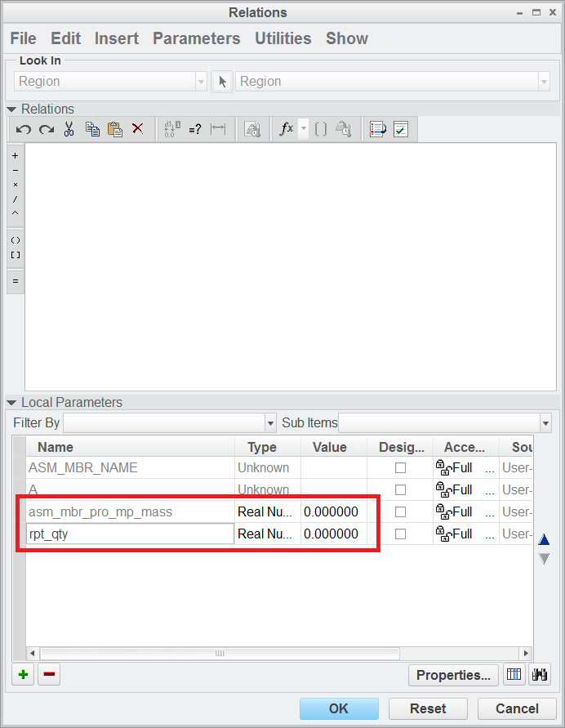Open the first Look In Region dropdown
This screenshot has height=728, width=565.
pos(201,82)
